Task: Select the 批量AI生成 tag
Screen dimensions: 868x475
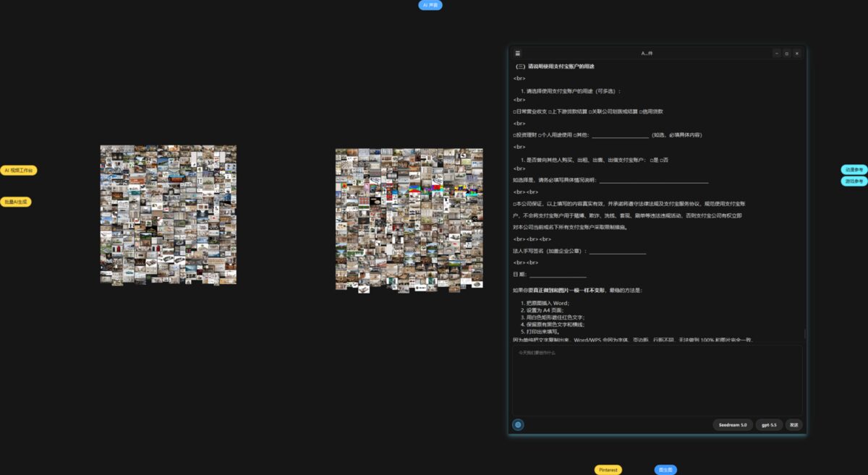Action: coord(15,202)
